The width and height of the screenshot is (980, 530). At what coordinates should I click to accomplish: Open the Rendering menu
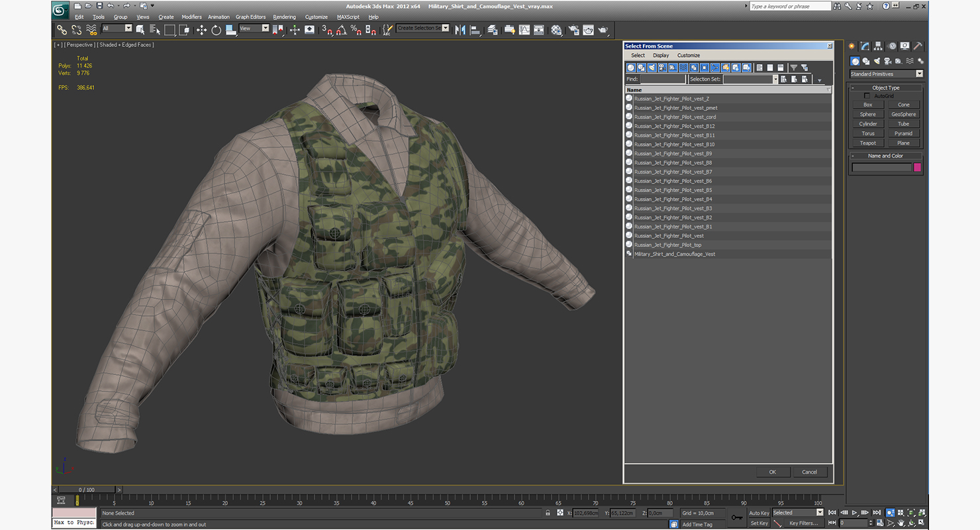[285, 17]
